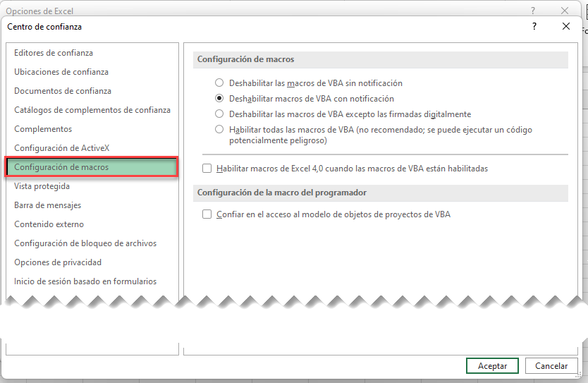Screen dimensions: 588x383
Task: Select Inicio de sesión basado en formularios
Action: click(92, 281)
